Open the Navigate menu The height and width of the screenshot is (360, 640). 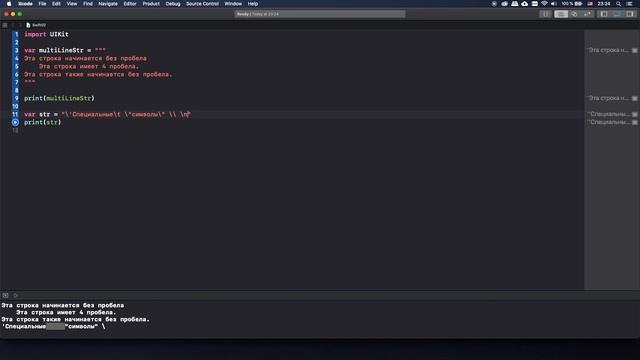click(x=108, y=4)
